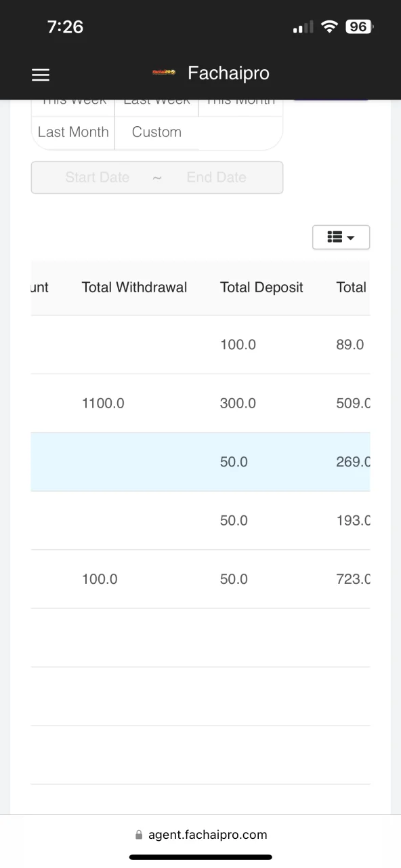This screenshot has height=868, width=401.
Task: Select the row with 1100.0 withdrawal
Action: (200, 403)
